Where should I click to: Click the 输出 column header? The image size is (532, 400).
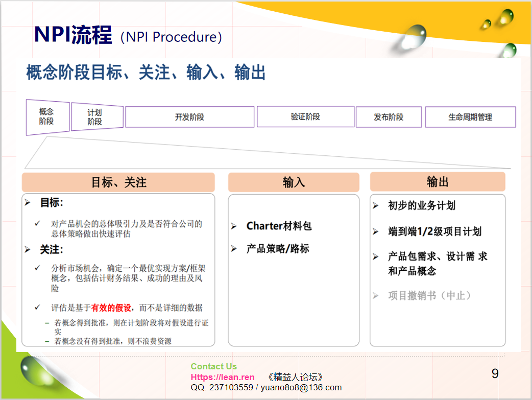[x=438, y=182]
